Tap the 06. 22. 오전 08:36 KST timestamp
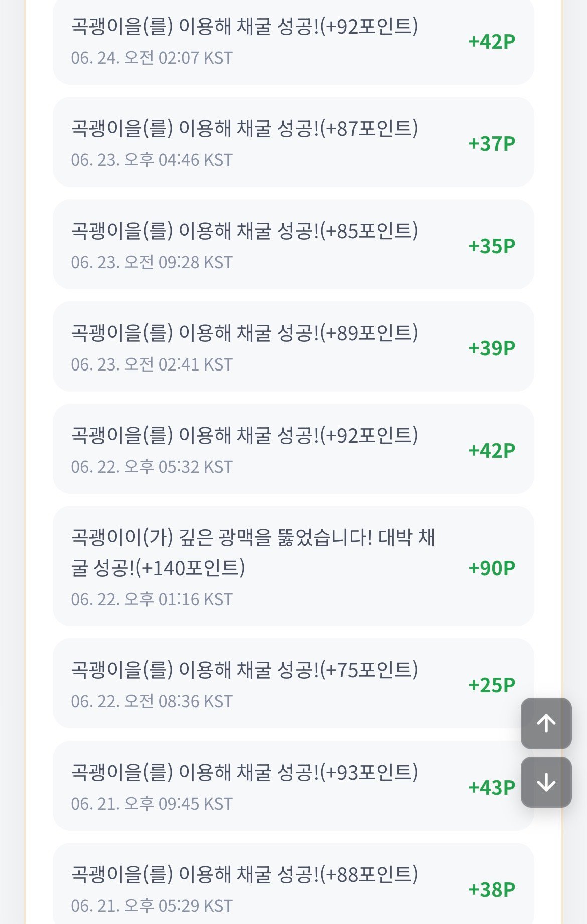The width and height of the screenshot is (587, 924). [x=152, y=702]
